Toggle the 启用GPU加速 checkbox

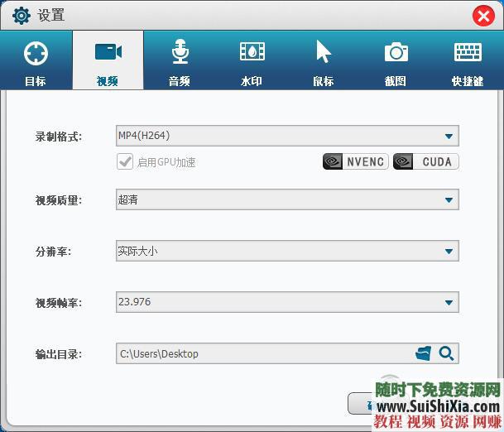[125, 161]
